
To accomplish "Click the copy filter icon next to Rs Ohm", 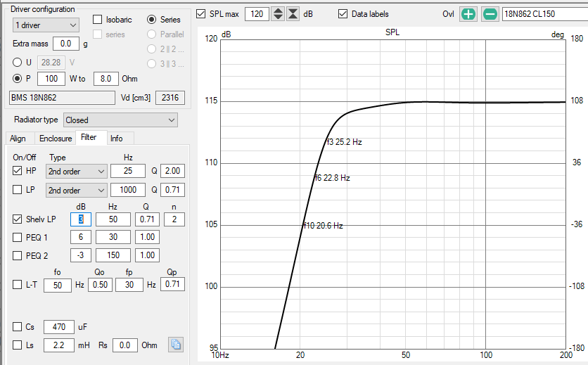I will (x=176, y=345).
